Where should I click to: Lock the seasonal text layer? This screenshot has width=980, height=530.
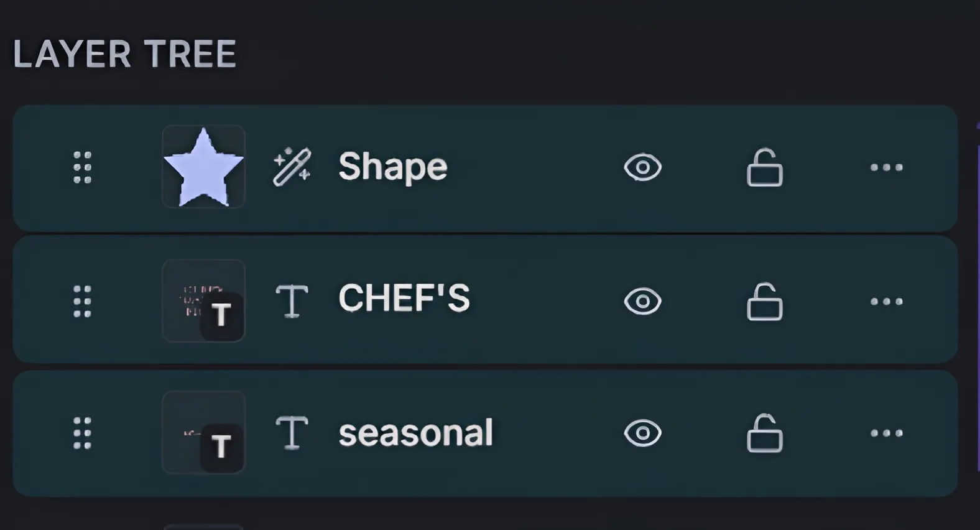[764, 434]
